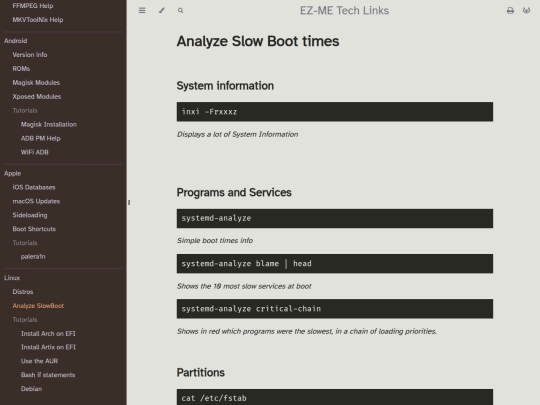The width and height of the screenshot is (540, 405).
Task: Select the Apple section heading
Action: [x=13, y=173]
